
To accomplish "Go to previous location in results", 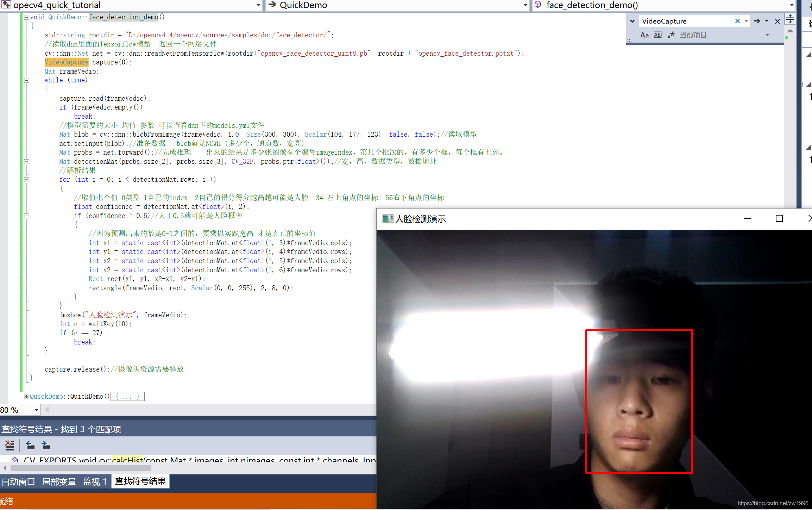I will click(x=31, y=446).
